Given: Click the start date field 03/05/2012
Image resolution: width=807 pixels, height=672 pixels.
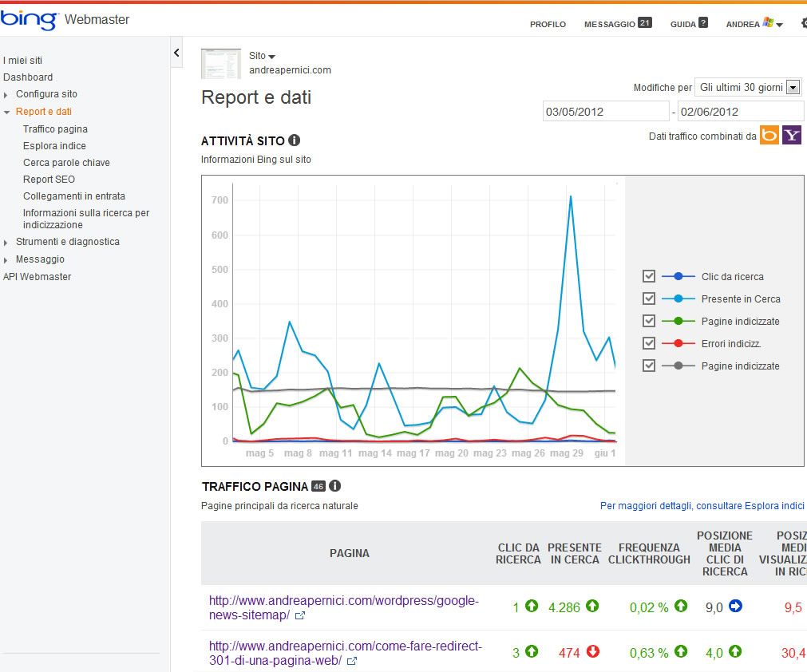Looking at the screenshot, I should point(605,112).
